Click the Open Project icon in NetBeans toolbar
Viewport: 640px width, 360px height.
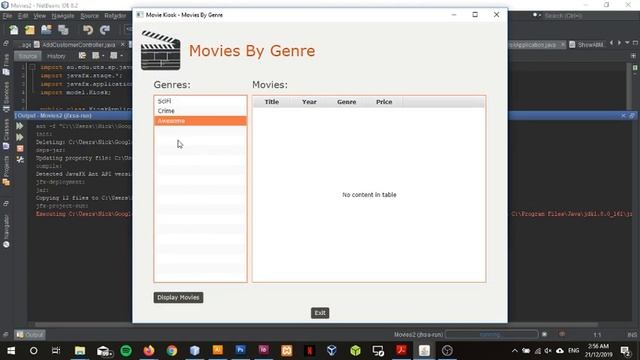pos(47,30)
